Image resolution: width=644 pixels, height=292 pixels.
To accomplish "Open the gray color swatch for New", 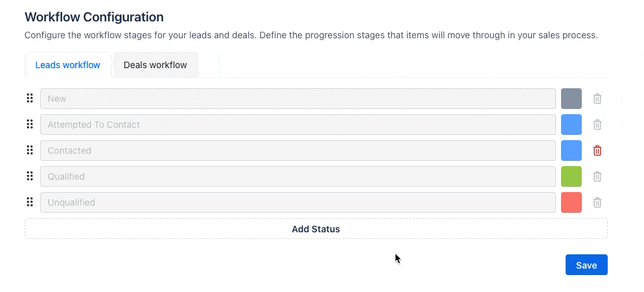I will [x=571, y=99].
